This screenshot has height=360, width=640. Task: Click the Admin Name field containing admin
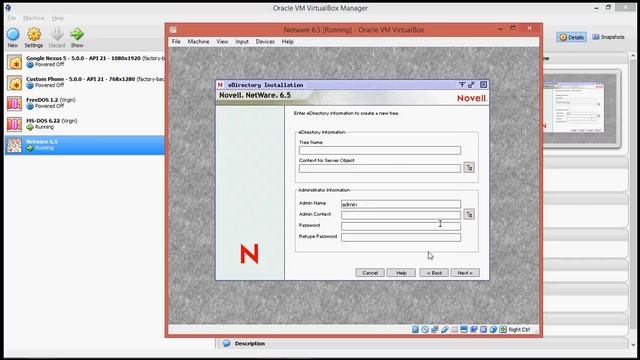pyautogui.click(x=401, y=204)
